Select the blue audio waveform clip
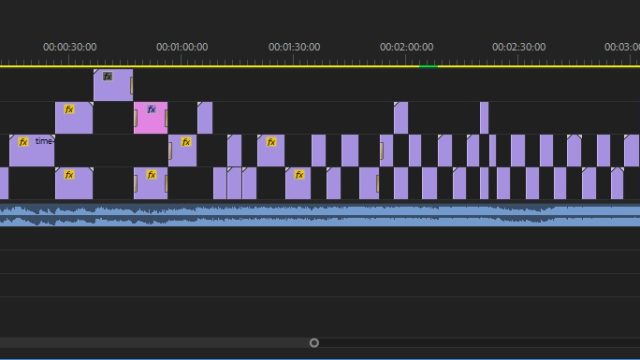 (320, 216)
